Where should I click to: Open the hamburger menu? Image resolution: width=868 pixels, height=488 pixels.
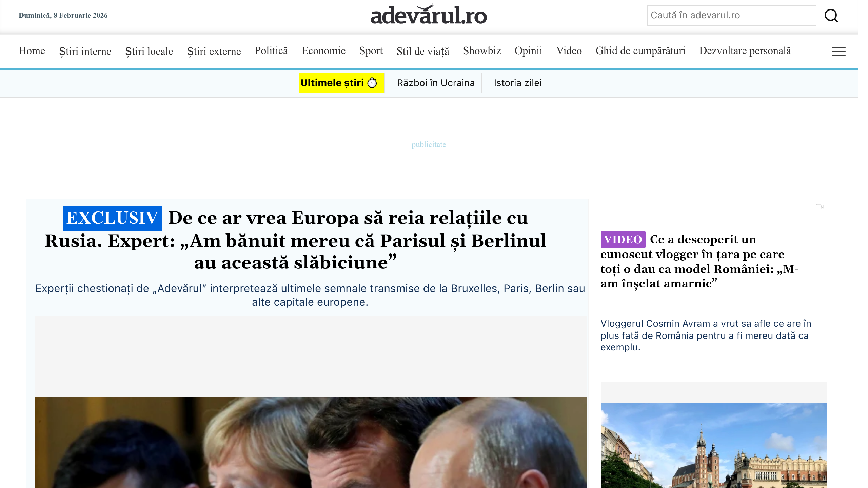[839, 51]
